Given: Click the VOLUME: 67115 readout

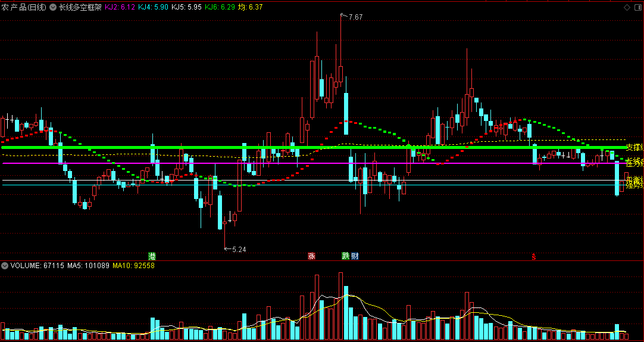Looking at the screenshot, I should point(37,266).
